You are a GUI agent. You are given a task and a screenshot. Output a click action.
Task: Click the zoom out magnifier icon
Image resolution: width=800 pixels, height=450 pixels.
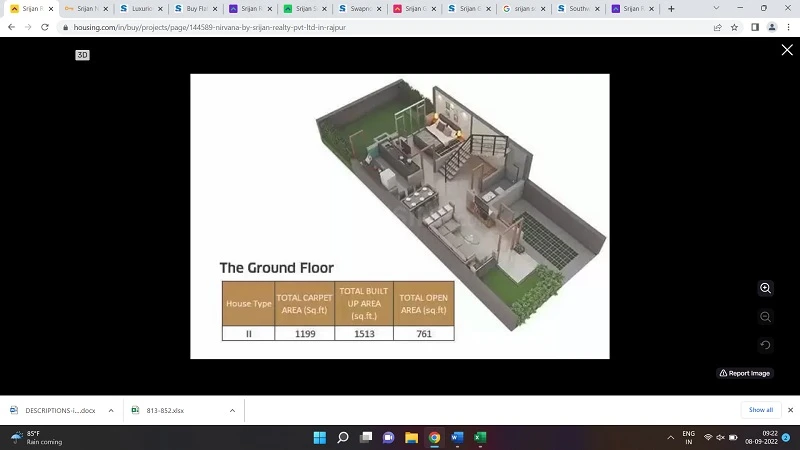click(x=765, y=316)
